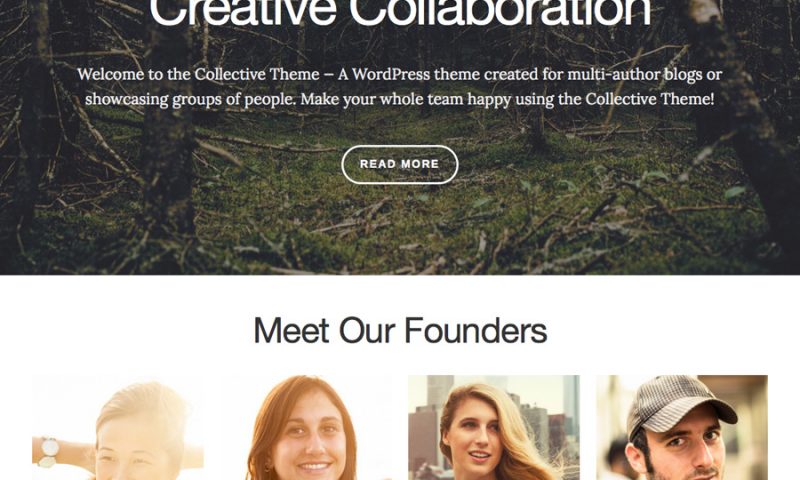Open the founder photo with city skyline
This screenshot has width=800, height=480.
point(494,427)
